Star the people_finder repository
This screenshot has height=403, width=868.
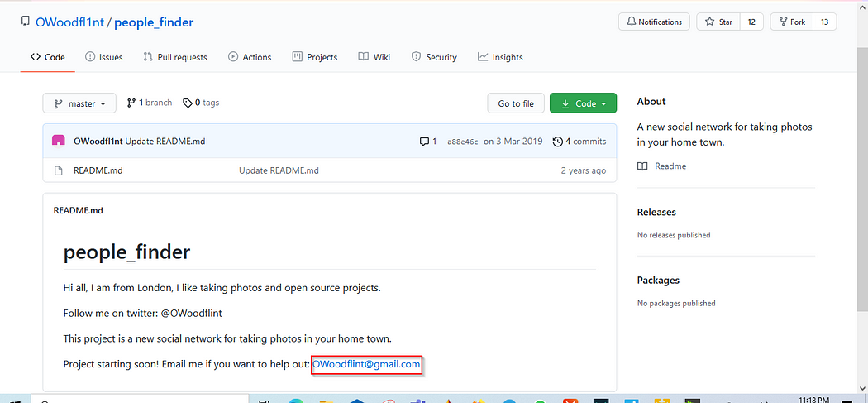[x=718, y=22]
